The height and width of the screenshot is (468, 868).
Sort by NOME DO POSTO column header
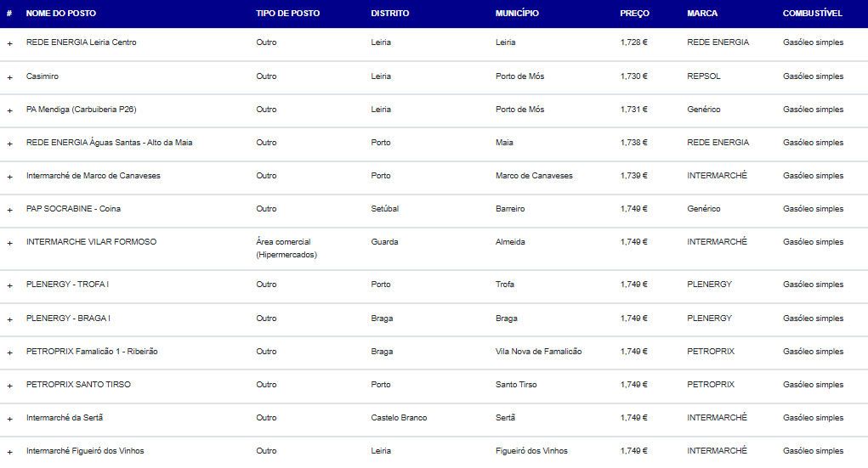click(x=61, y=14)
